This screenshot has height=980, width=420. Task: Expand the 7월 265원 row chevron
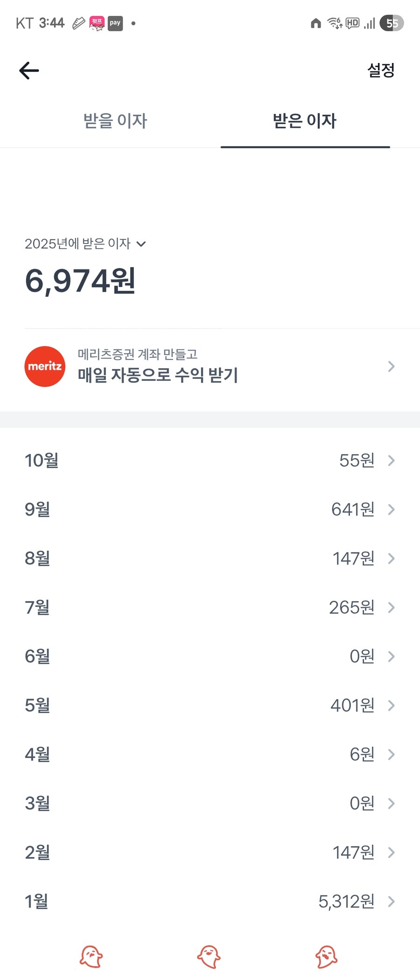pyautogui.click(x=391, y=608)
